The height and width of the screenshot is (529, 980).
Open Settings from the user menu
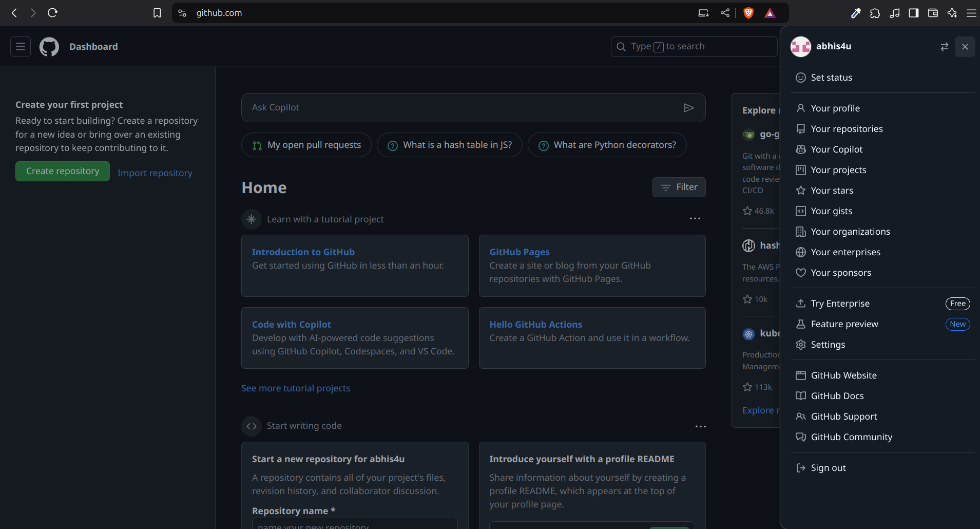click(883, 345)
